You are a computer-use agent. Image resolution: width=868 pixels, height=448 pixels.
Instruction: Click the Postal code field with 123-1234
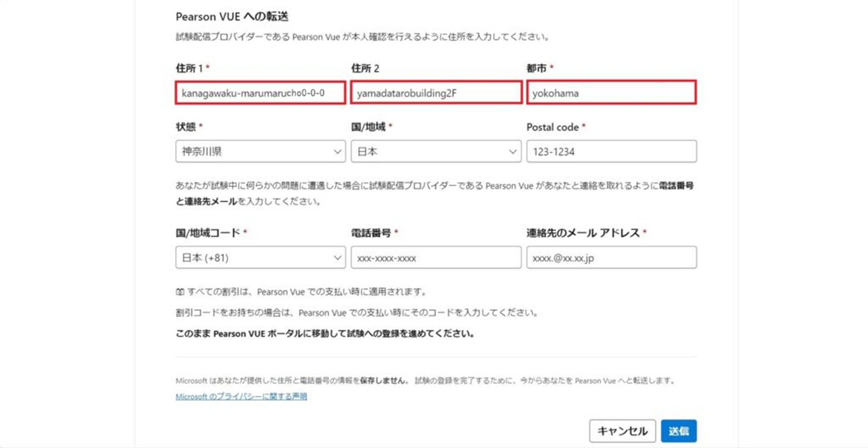(x=611, y=151)
